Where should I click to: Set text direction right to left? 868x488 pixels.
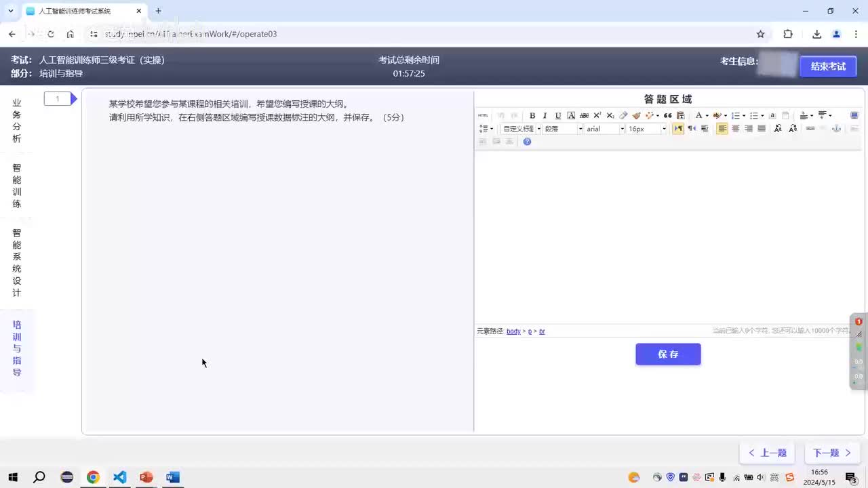pyautogui.click(x=692, y=128)
